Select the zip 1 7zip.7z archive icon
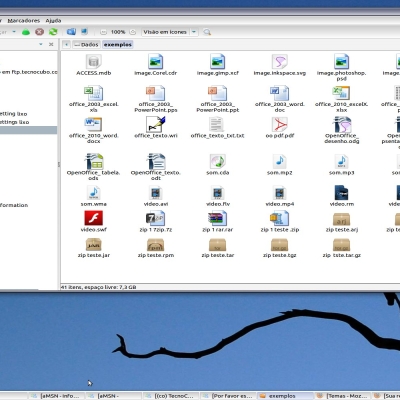 tap(155, 218)
